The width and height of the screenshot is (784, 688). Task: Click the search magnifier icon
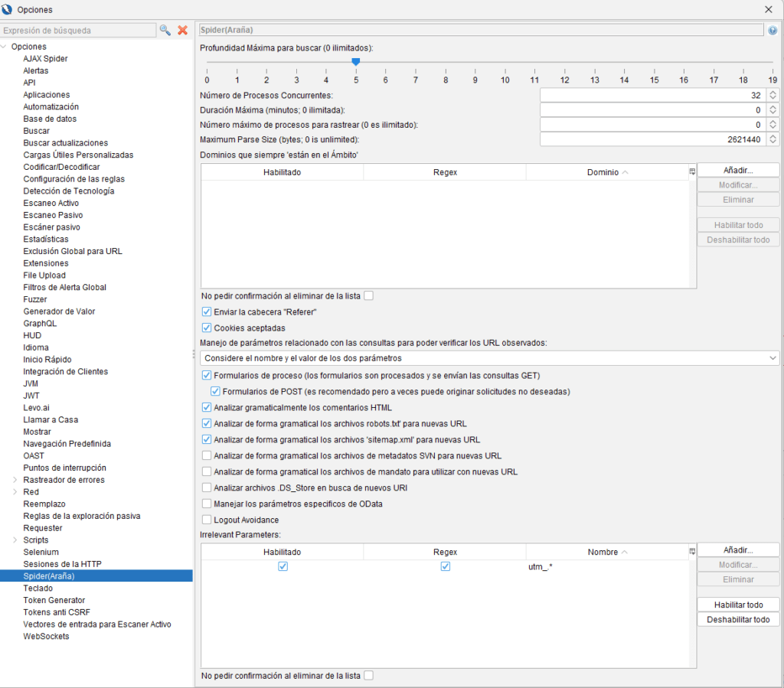coord(165,31)
